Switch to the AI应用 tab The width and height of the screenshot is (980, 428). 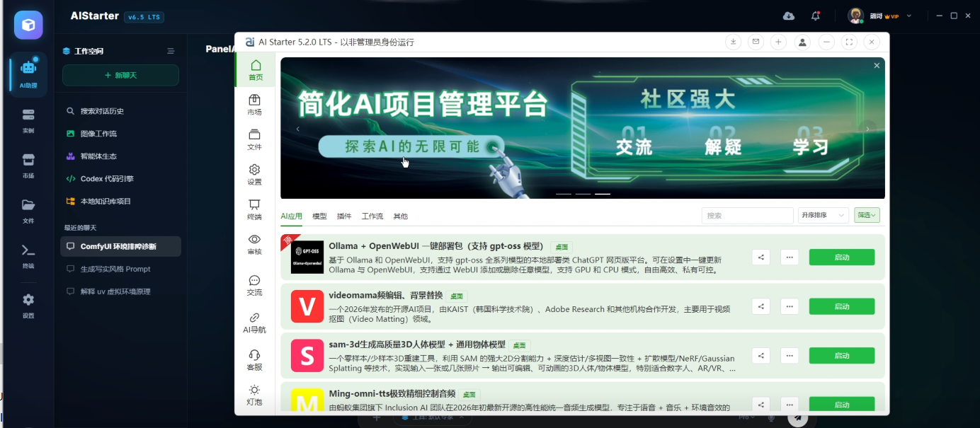(x=291, y=216)
